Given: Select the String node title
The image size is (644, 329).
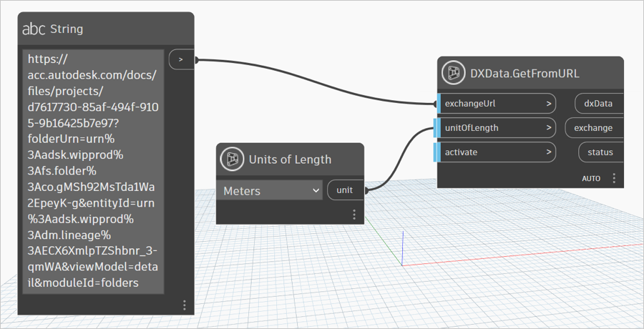Looking at the screenshot, I should coord(67,29).
